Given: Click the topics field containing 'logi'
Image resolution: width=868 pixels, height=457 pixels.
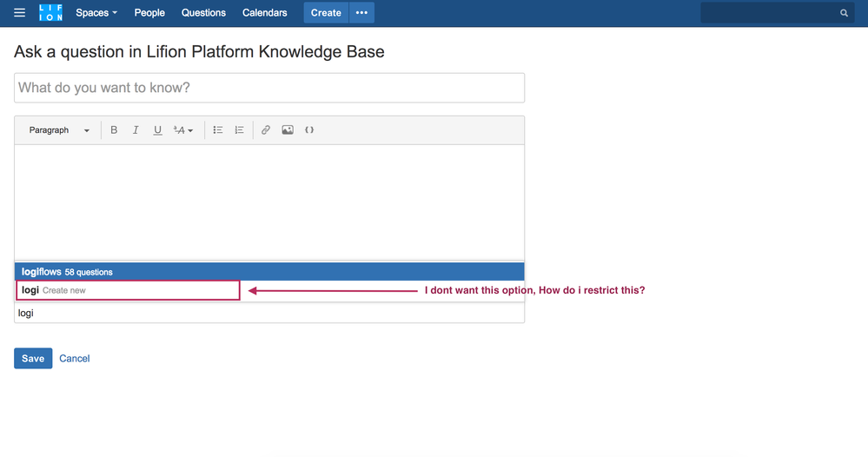Looking at the screenshot, I should click(269, 313).
